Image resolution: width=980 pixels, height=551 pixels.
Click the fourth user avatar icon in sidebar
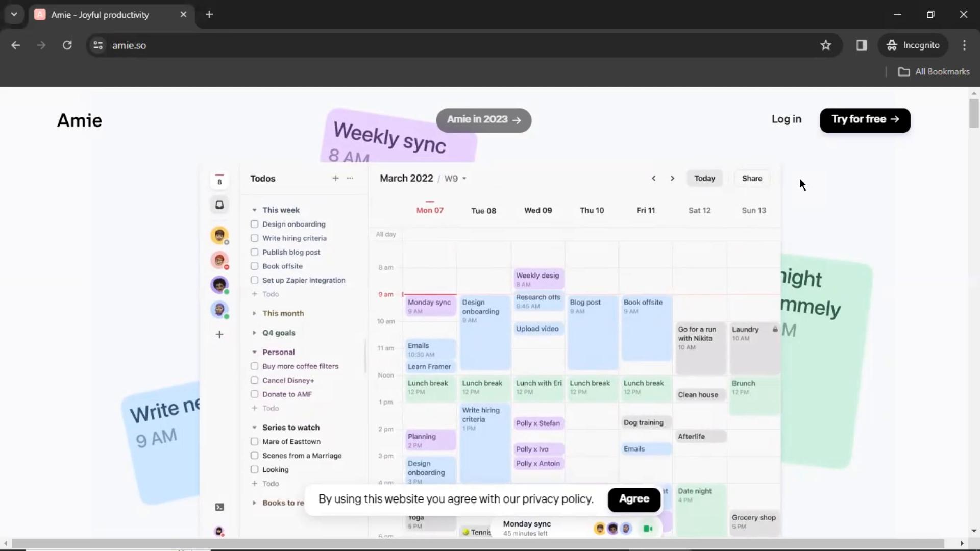pos(219,309)
